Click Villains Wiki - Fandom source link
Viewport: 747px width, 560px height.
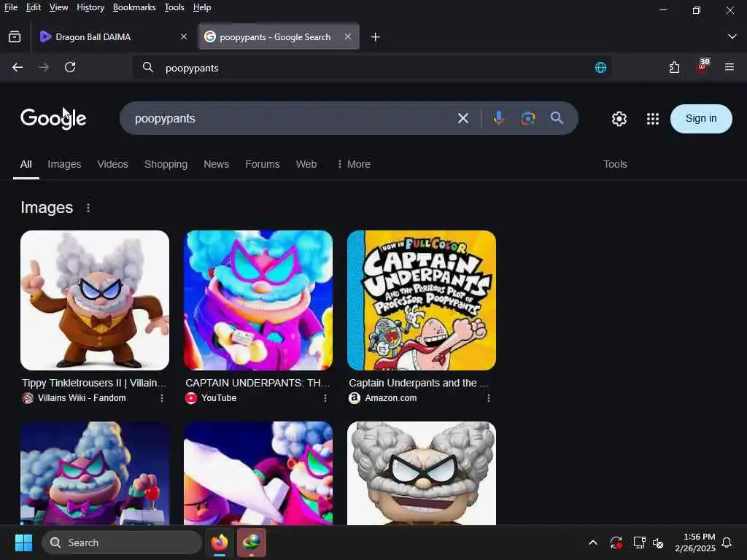[82, 398]
